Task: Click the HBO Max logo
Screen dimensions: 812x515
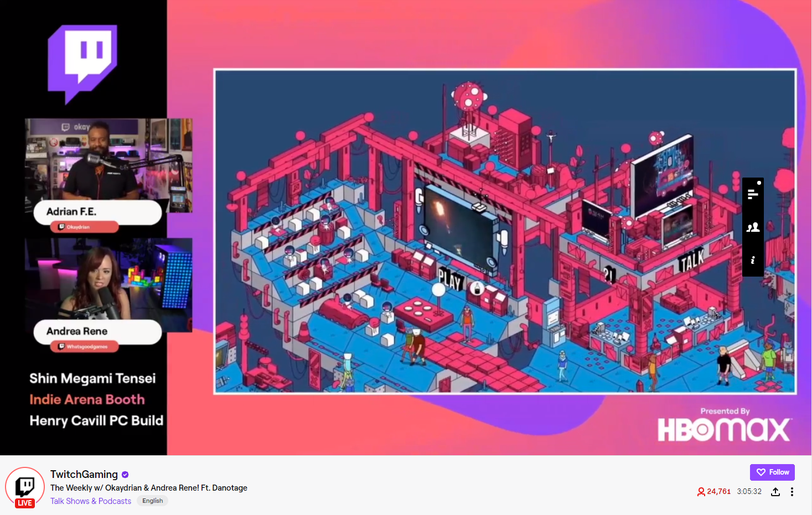Action: [x=724, y=430]
